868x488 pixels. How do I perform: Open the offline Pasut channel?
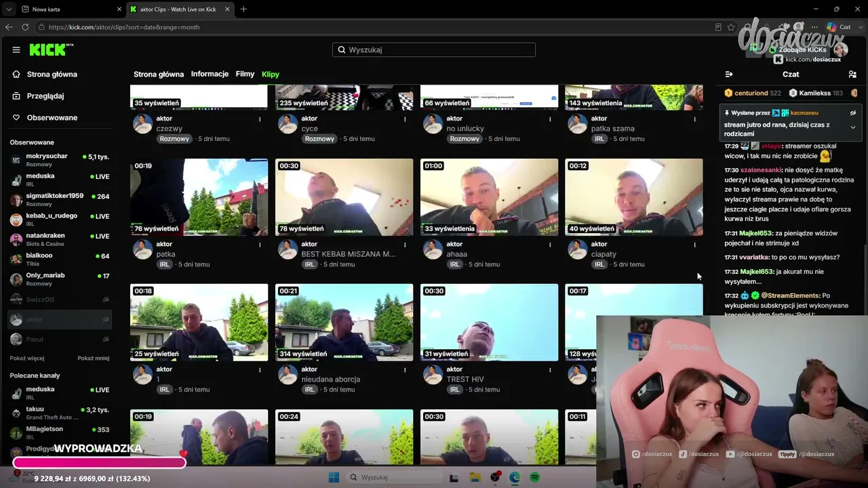click(x=60, y=339)
